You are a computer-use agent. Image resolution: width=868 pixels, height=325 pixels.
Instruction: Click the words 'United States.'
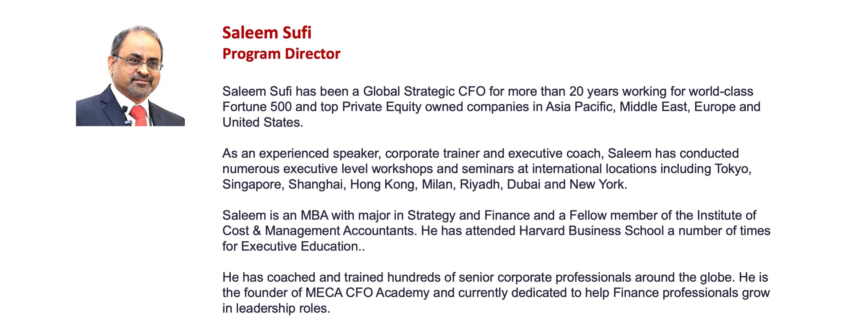point(263,122)
